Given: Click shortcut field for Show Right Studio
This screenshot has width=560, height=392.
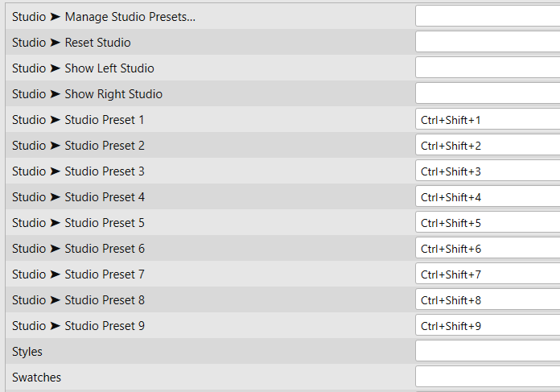Looking at the screenshot, I should (x=488, y=93).
